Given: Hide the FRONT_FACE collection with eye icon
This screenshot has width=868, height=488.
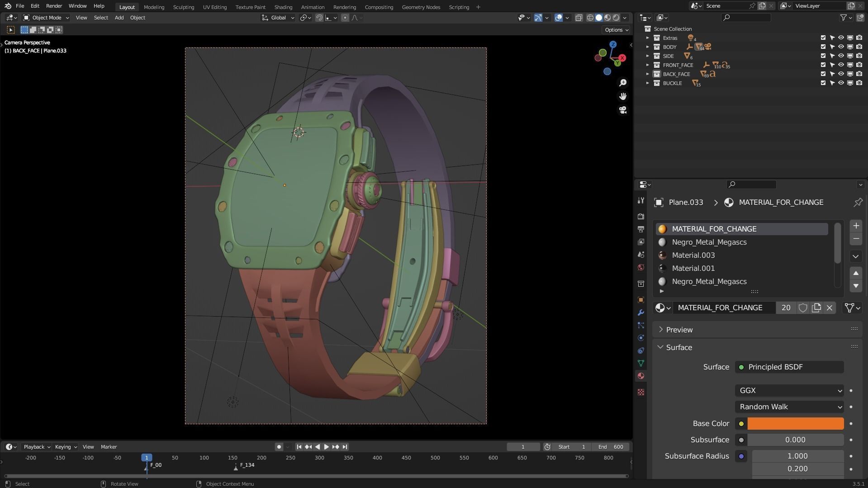Looking at the screenshot, I should click(841, 65).
